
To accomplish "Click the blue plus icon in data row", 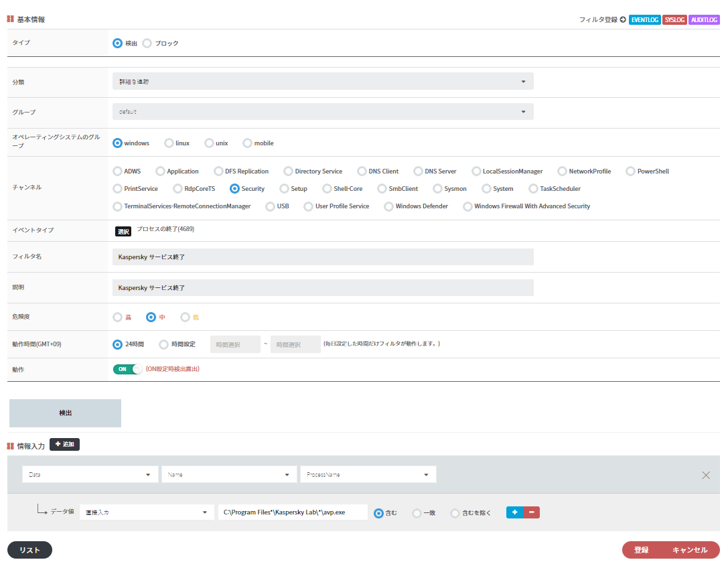I will 514,512.
